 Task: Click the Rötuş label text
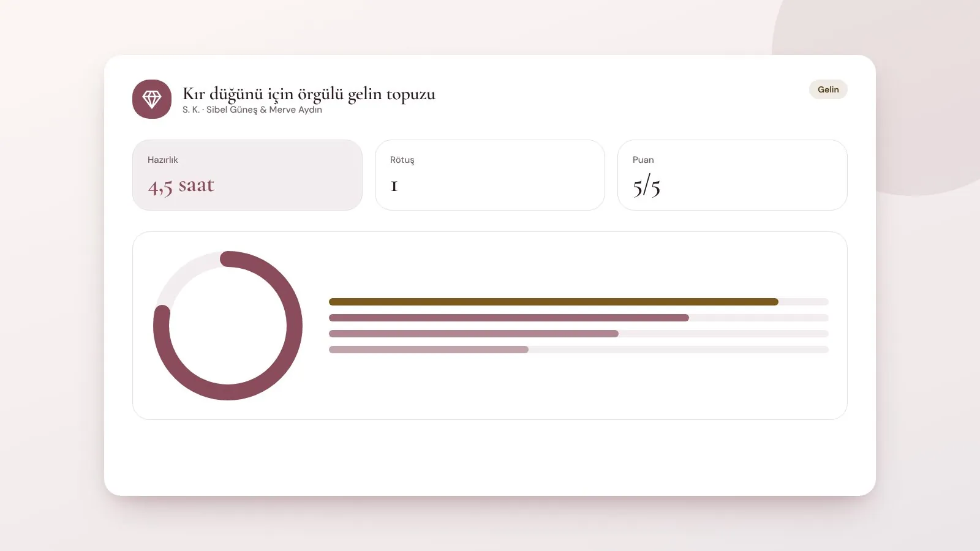point(402,160)
